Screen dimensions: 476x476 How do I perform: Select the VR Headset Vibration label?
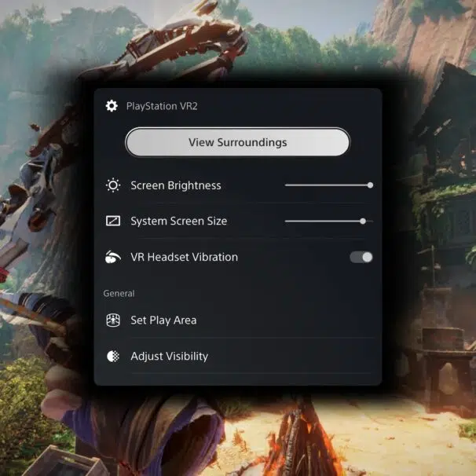[185, 257]
